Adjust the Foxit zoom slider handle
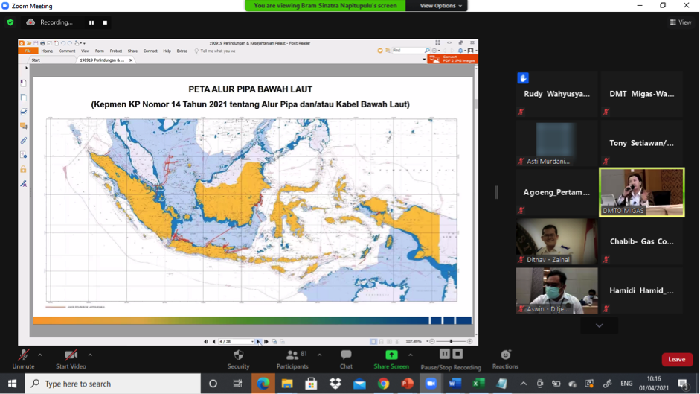 451,341
